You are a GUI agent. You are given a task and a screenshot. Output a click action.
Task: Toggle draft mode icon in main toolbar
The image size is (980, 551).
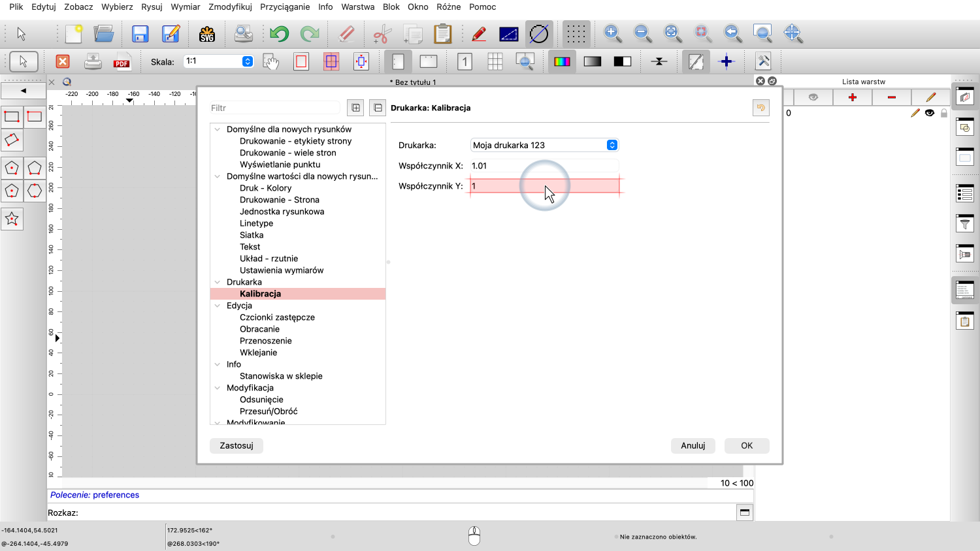pyautogui.click(x=539, y=33)
